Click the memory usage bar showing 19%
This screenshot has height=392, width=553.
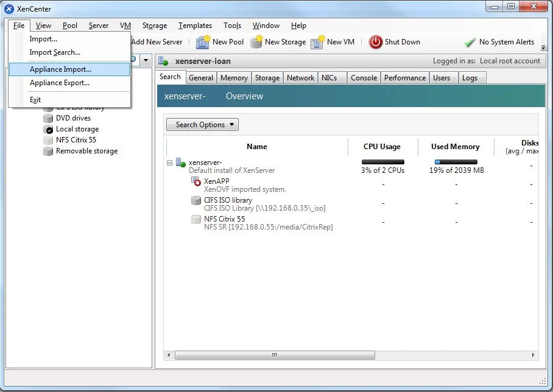point(456,162)
